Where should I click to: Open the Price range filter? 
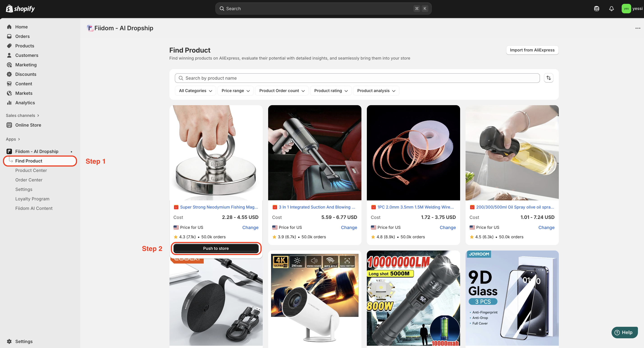coord(235,91)
